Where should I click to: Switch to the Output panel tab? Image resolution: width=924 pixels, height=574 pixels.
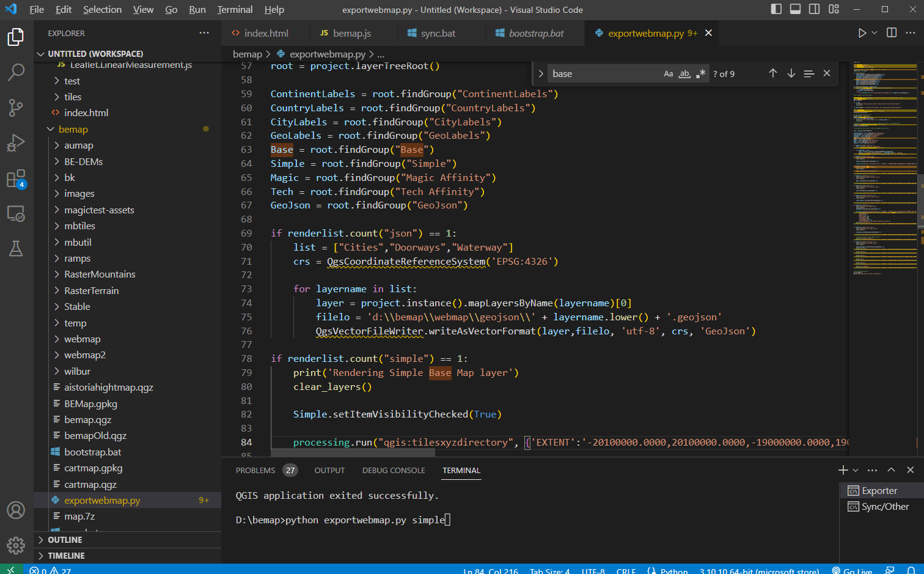click(329, 470)
